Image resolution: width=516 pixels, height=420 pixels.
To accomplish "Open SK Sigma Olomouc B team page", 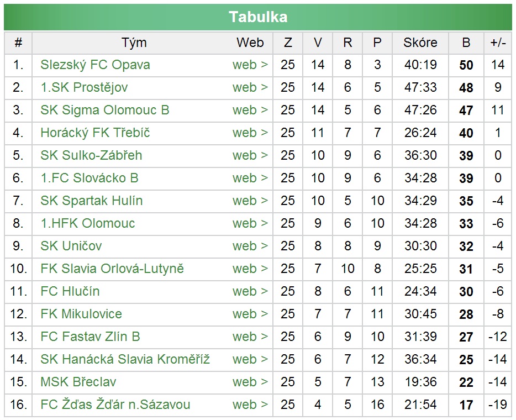I will point(104,110).
